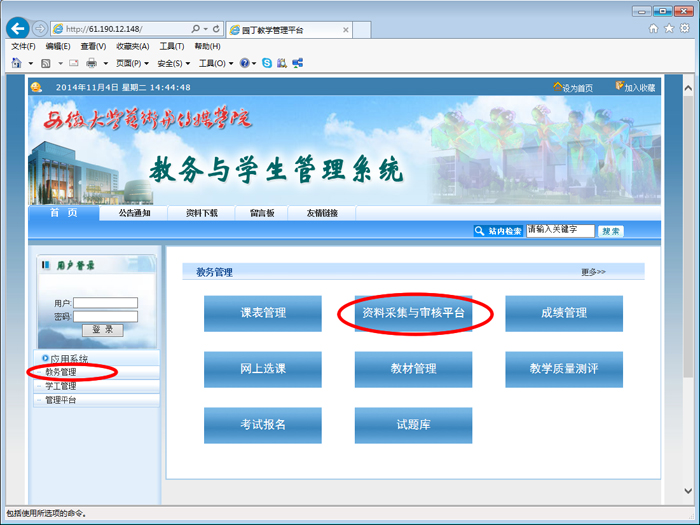Click the 用户 username input field
The width and height of the screenshot is (700, 525).
point(105,303)
